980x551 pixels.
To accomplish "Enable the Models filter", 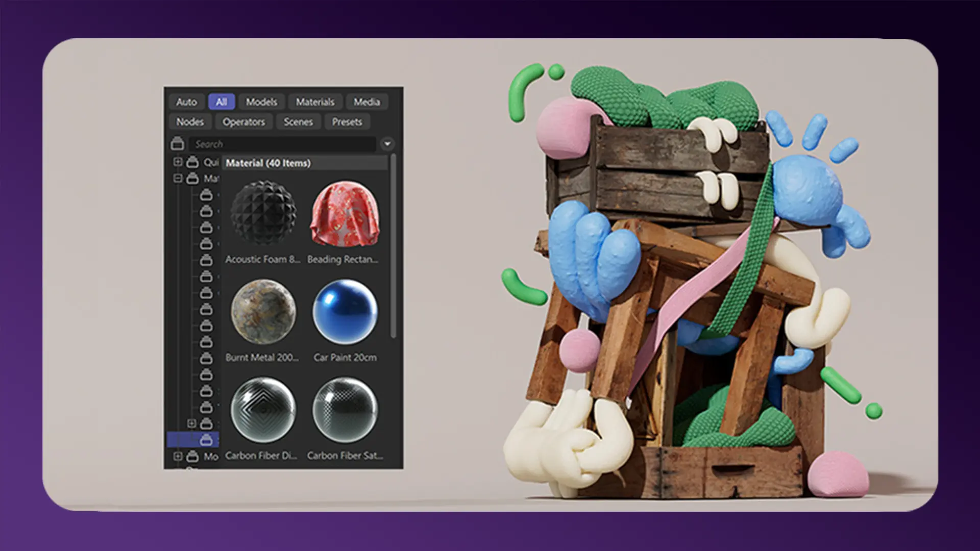I will tap(261, 102).
